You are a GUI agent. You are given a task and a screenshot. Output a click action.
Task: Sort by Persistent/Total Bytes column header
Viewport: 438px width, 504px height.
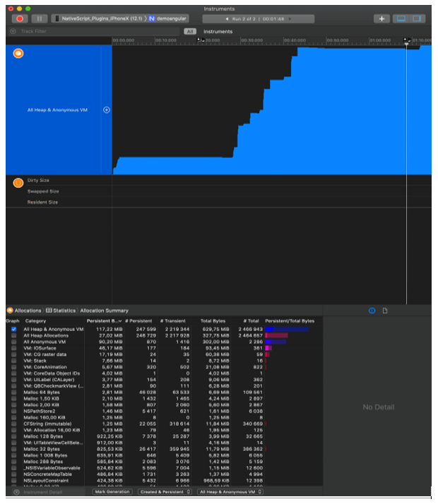click(x=290, y=320)
